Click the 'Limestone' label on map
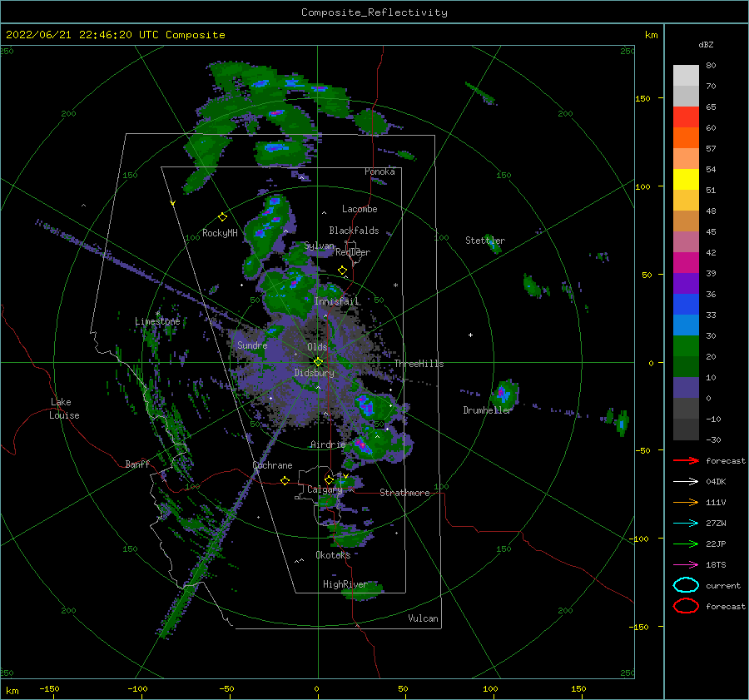The width and height of the screenshot is (749, 700). (x=157, y=321)
